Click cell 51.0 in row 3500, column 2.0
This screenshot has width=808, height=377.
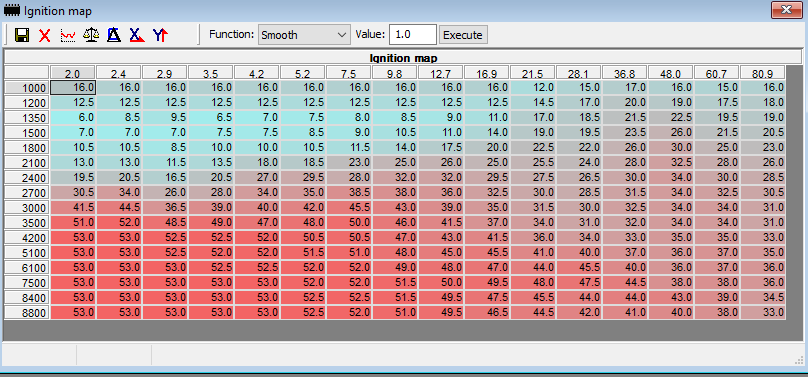coord(73,222)
